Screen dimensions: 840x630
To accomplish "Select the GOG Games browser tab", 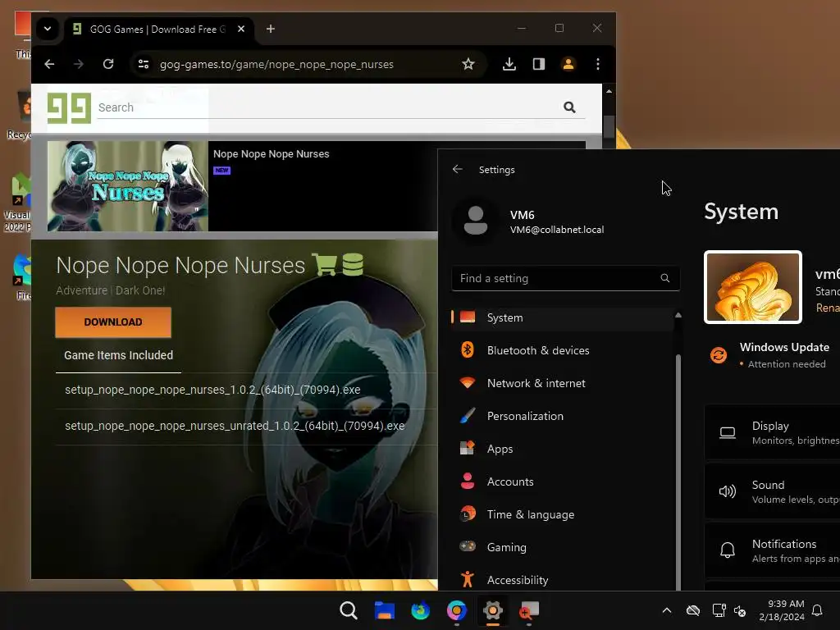I will [x=158, y=29].
